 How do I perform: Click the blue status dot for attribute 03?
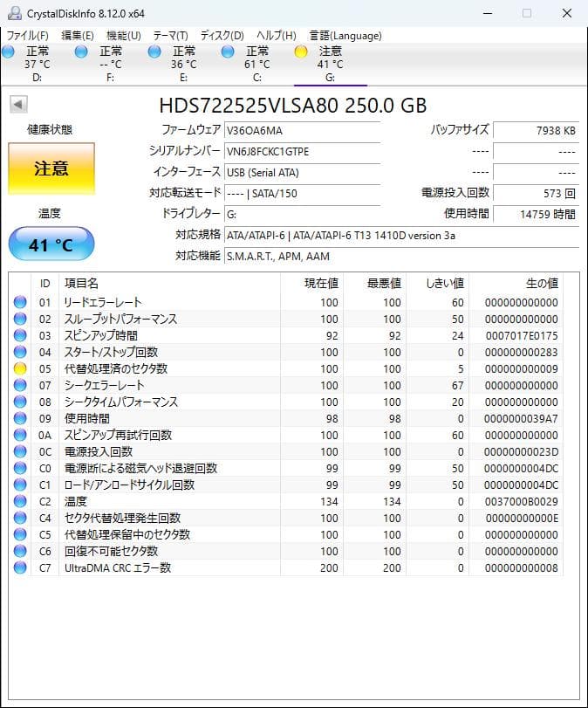pyautogui.click(x=20, y=335)
